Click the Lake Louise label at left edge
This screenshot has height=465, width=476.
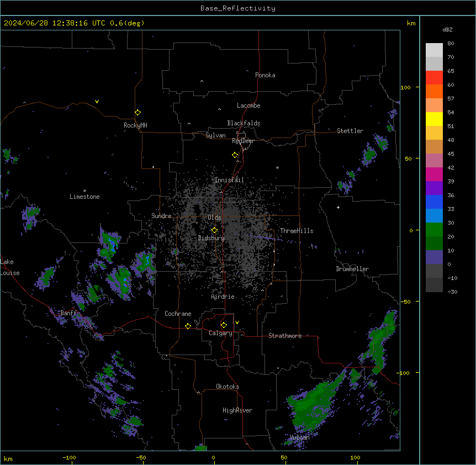coord(10,267)
